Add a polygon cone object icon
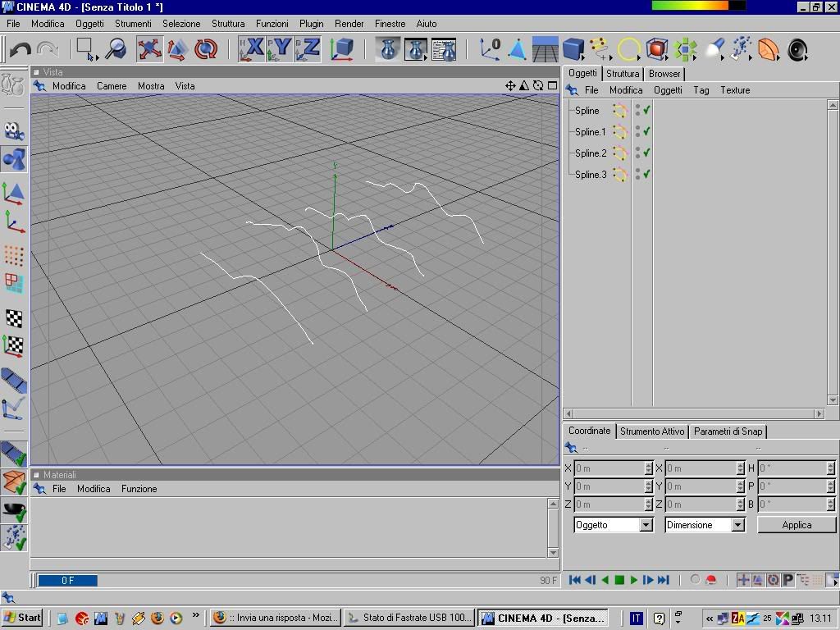840x630 pixels. tap(517, 49)
